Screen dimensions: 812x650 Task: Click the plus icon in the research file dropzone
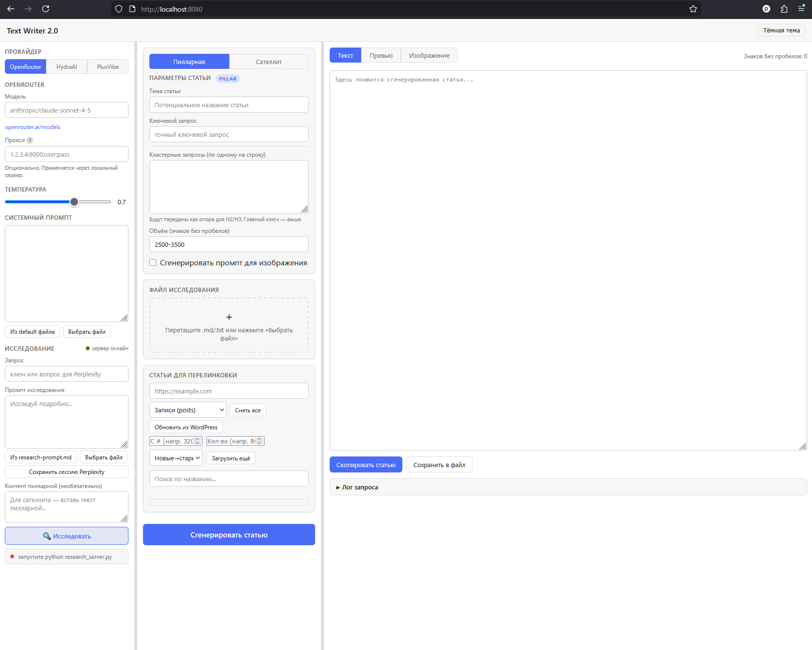(x=229, y=317)
